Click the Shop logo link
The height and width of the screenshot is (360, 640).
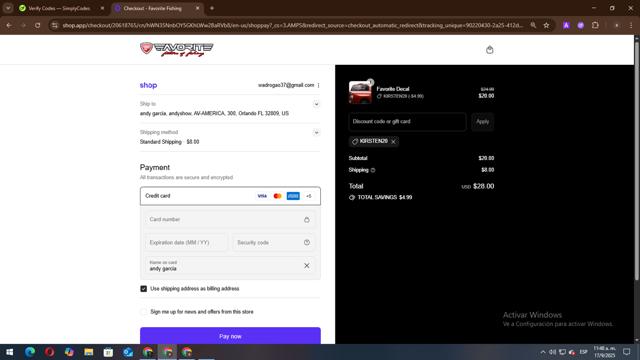148,85
